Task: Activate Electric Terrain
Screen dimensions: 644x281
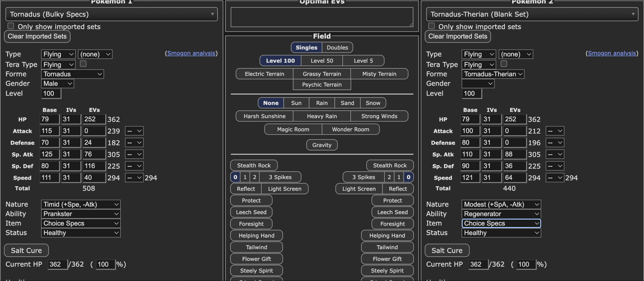Action: 264,74
